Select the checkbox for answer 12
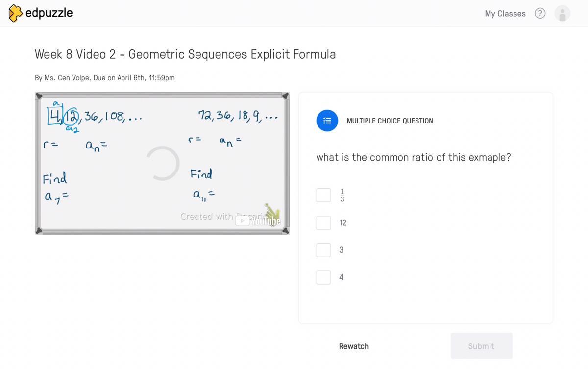The width and height of the screenshot is (588, 369). [323, 223]
